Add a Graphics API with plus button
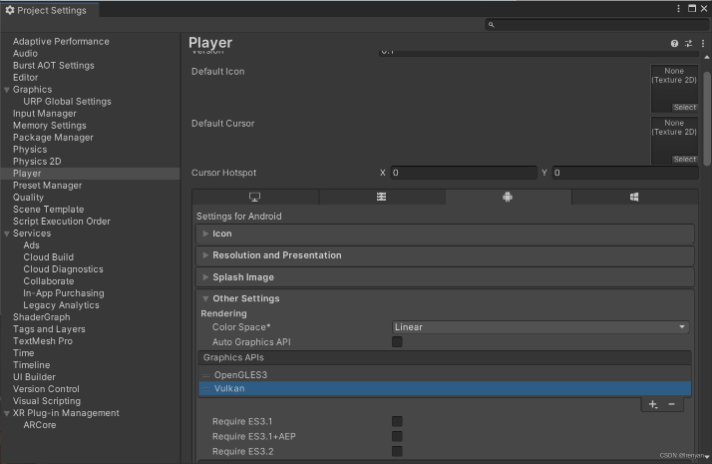The width and height of the screenshot is (712, 464). (x=652, y=404)
